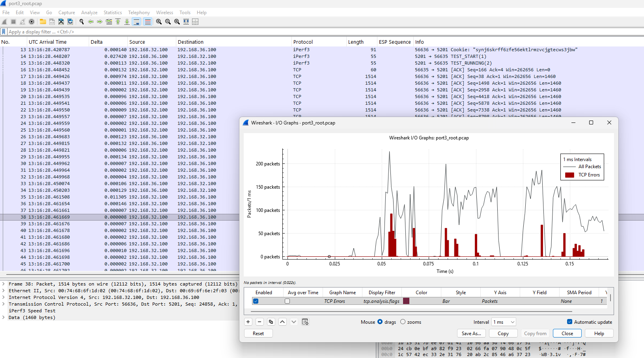Move the selected graph up
Screen dimensions: 644x358
pyautogui.click(x=282, y=322)
